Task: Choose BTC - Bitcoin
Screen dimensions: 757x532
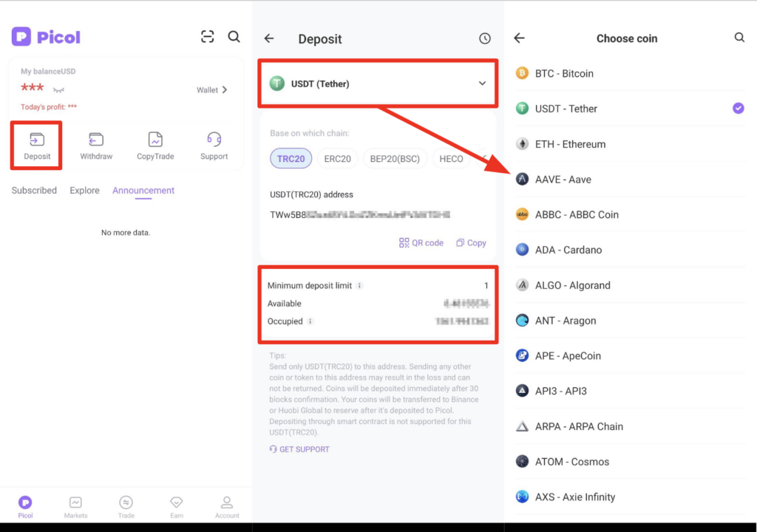Action: 631,73
